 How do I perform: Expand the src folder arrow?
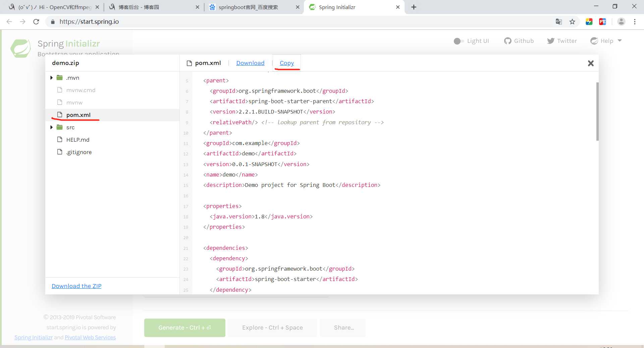[51, 127]
